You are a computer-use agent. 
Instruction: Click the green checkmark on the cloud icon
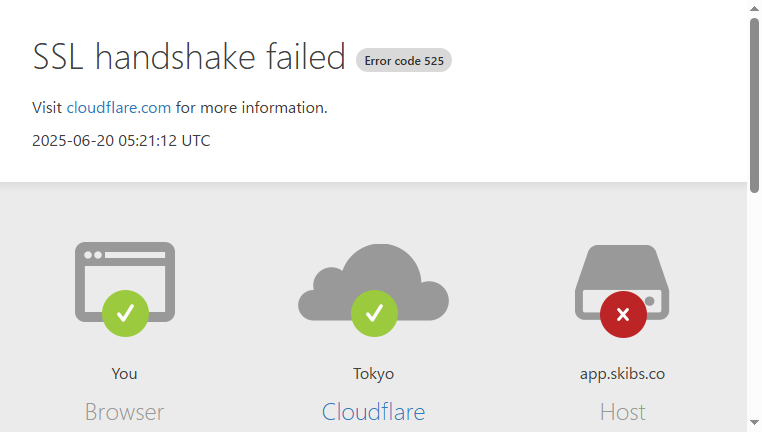pyautogui.click(x=374, y=313)
